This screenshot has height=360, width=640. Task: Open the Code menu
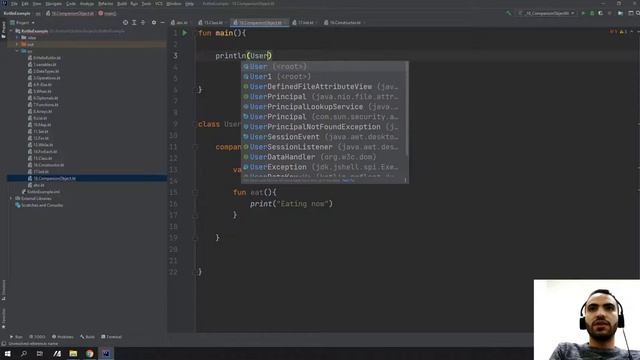(71, 4)
